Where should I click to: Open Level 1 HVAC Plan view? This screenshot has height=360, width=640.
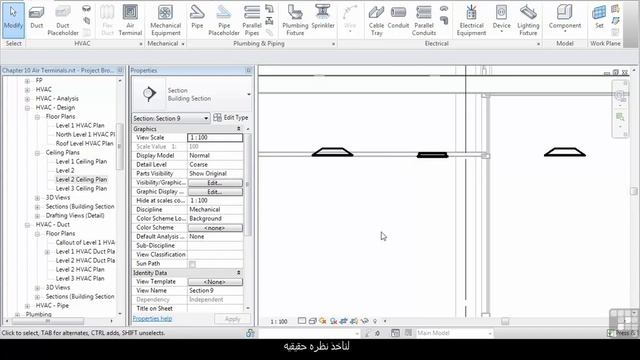(x=80, y=126)
